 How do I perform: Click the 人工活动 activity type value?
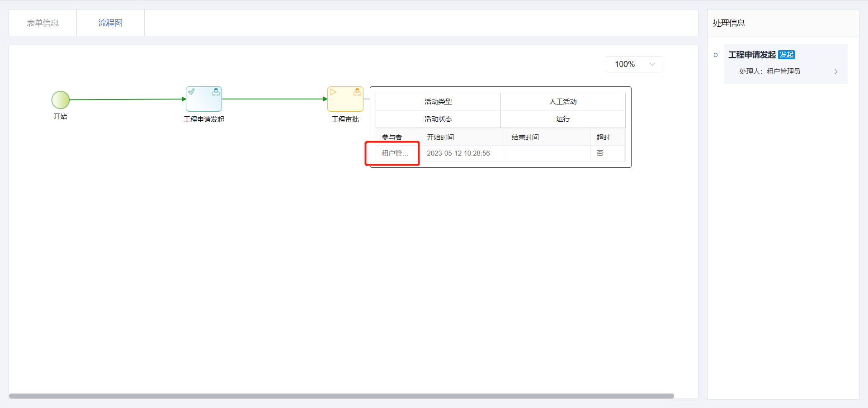563,102
